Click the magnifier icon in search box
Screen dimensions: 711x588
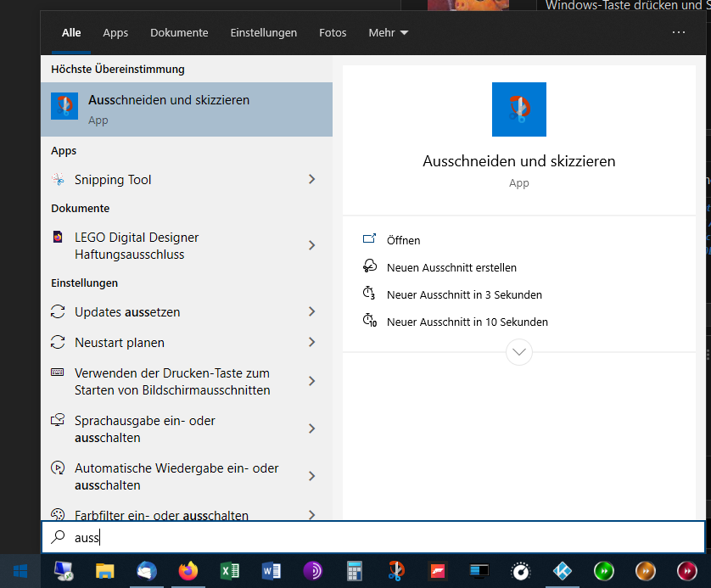tap(58, 537)
